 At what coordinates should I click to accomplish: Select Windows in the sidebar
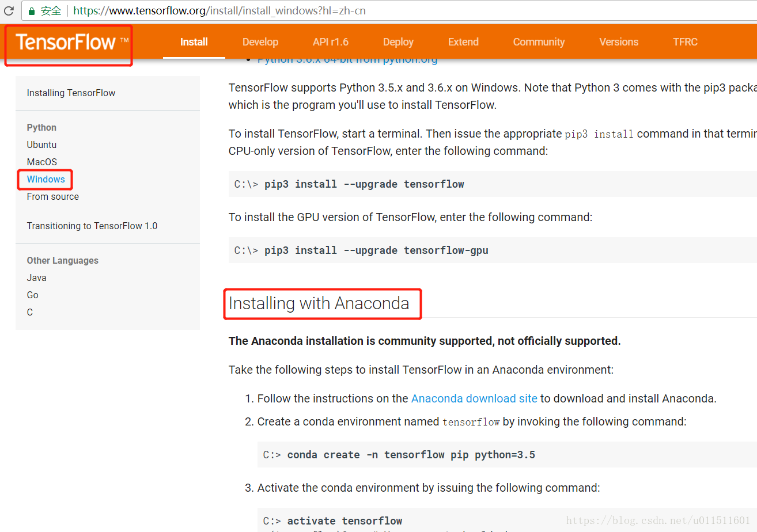[46, 179]
